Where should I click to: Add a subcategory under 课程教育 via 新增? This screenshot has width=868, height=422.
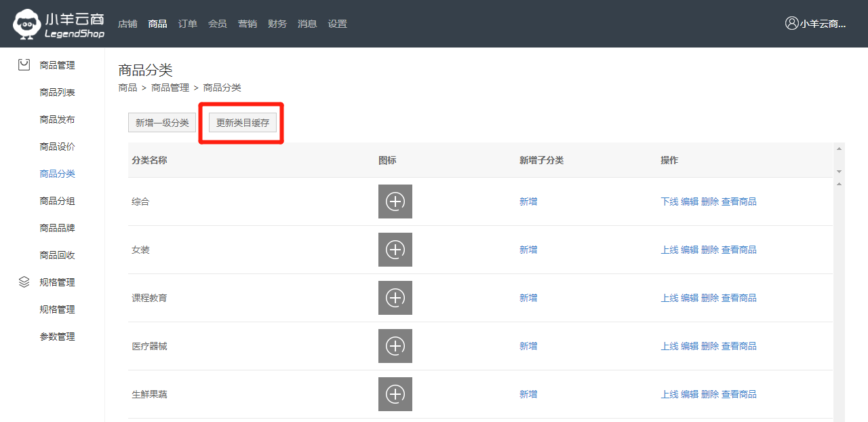[528, 298]
